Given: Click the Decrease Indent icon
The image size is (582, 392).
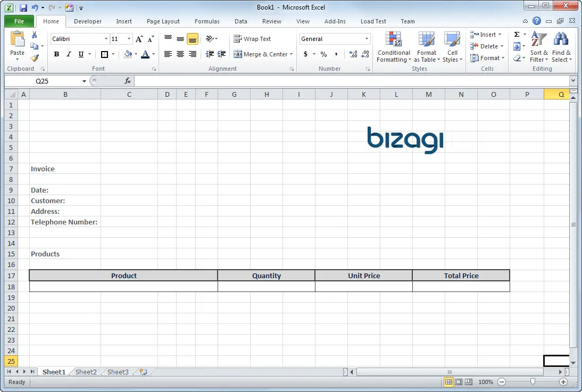Looking at the screenshot, I should (x=210, y=54).
